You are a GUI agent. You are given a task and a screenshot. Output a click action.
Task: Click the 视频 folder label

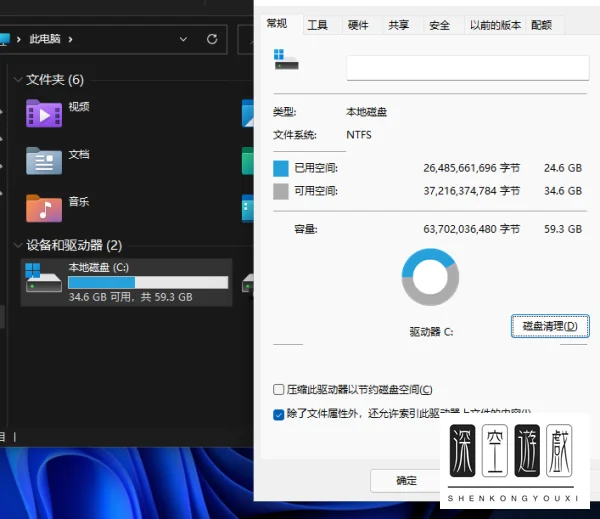coord(79,107)
